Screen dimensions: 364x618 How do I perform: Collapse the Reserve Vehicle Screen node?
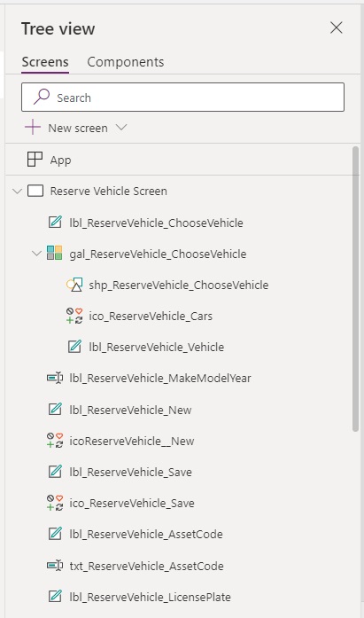[x=17, y=192]
